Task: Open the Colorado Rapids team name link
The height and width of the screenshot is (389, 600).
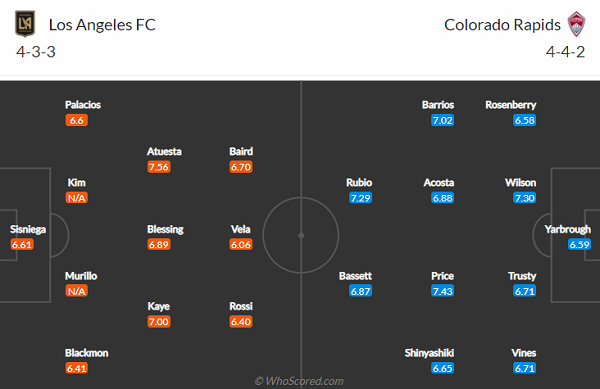Action: [502, 25]
